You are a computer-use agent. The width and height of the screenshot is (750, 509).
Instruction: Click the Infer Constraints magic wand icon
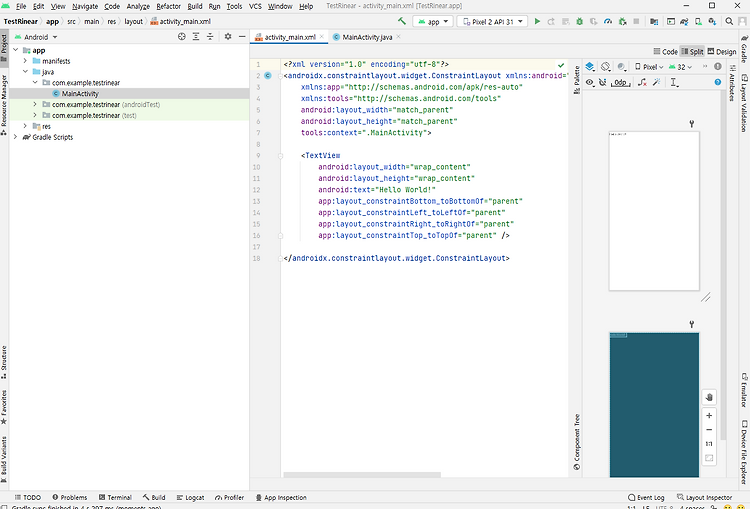tap(657, 82)
